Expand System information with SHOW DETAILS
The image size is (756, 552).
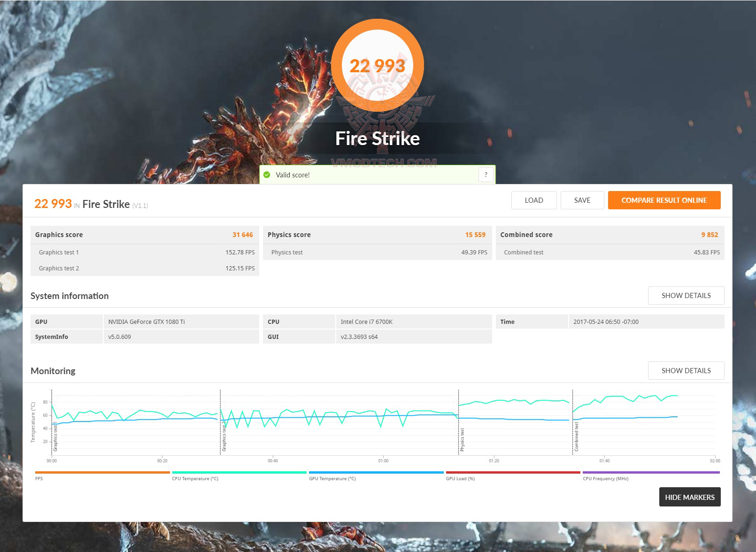click(686, 295)
